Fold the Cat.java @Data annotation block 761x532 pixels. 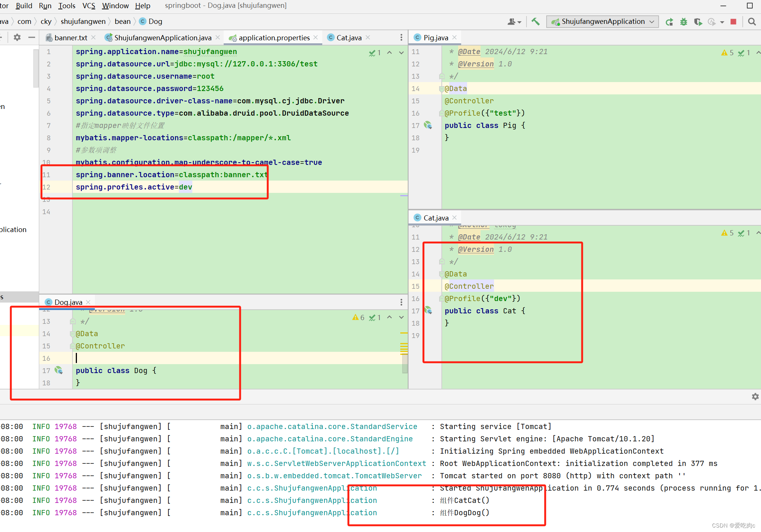442,274
